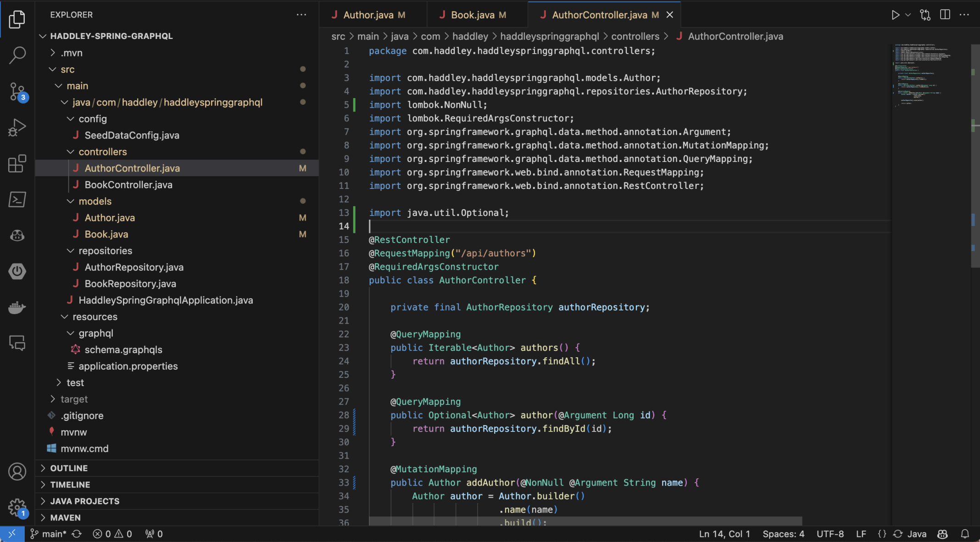Image resolution: width=980 pixels, height=542 pixels.
Task: Switch to the Book.java tab
Action: [473, 15]
